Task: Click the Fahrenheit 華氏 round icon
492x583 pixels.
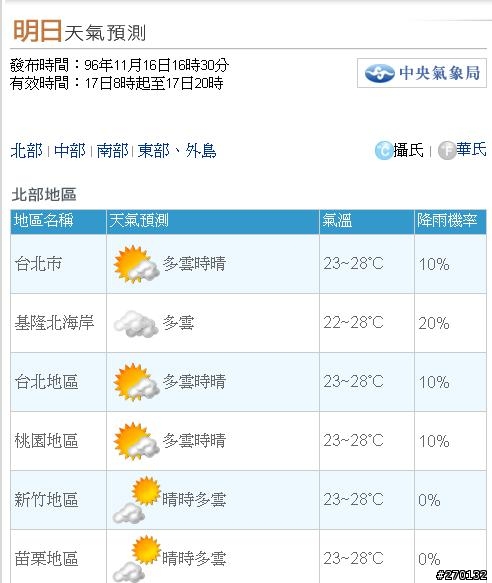Action: (x=447, y=151)
